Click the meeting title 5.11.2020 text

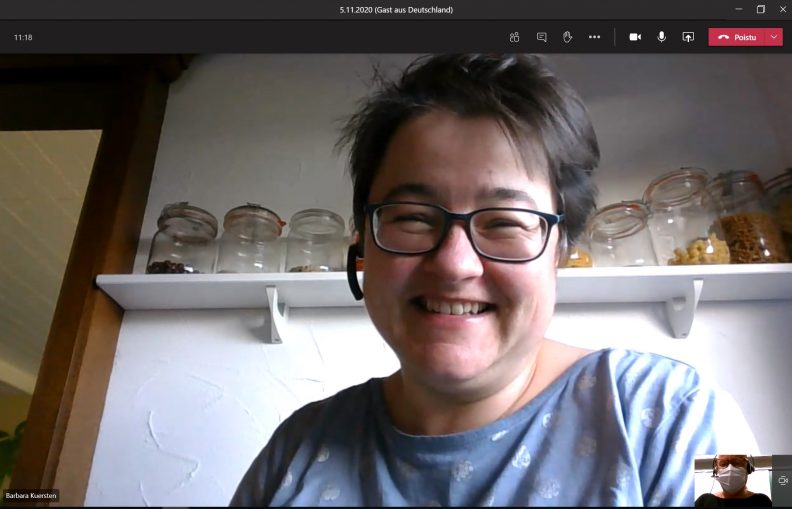point(396,9)
